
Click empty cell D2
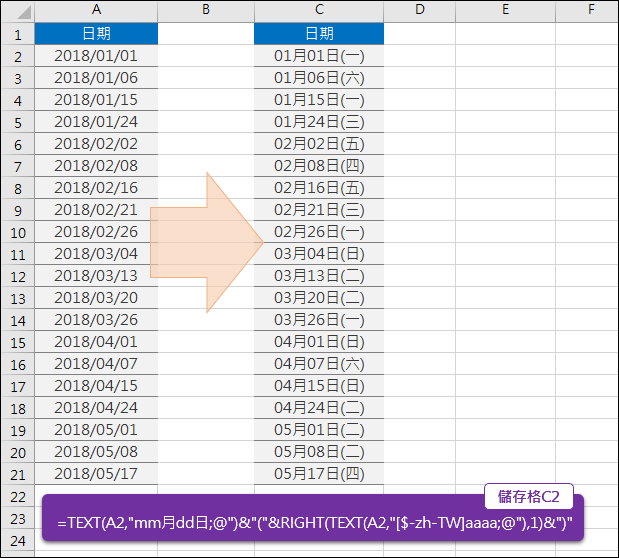point(420,56)
